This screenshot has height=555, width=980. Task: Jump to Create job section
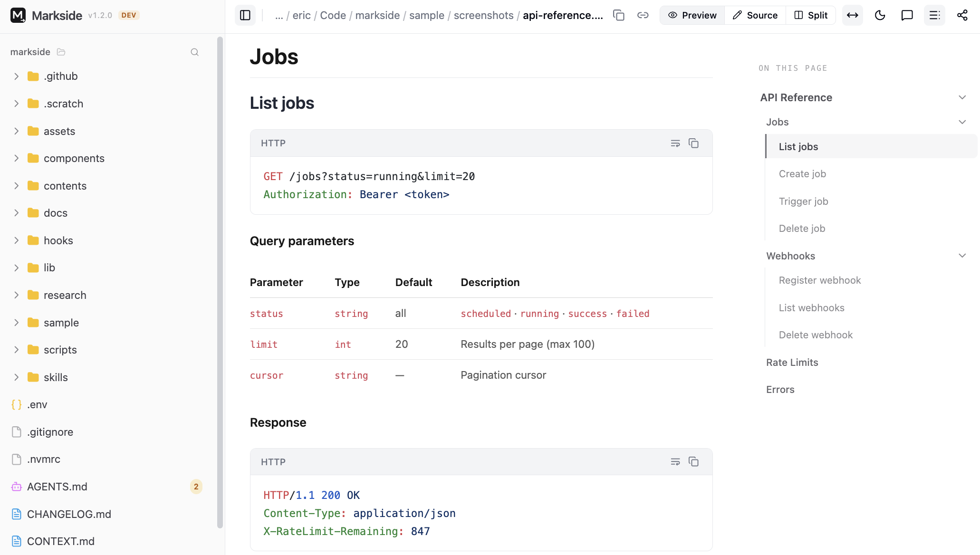click(x=802, y=174)
